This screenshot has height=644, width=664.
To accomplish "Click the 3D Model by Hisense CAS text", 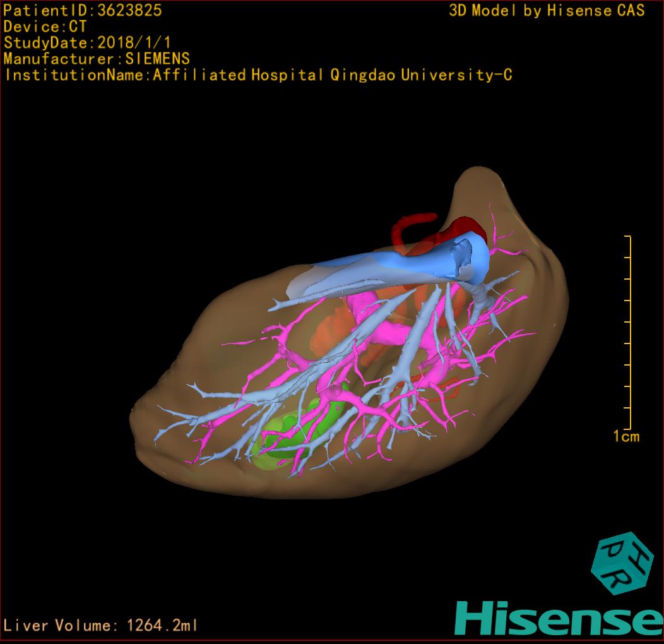I will [547, 11].
